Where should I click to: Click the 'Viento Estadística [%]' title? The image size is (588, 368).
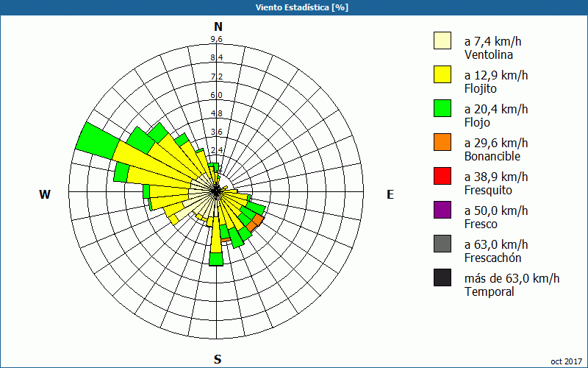coord(302,7)
